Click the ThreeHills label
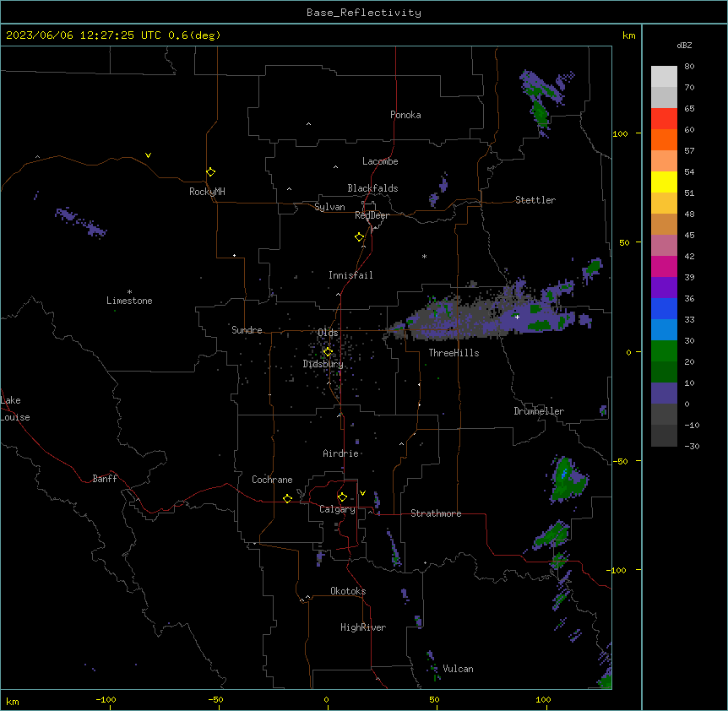This screenshot has height=711, width=728. tap(454, 353)
